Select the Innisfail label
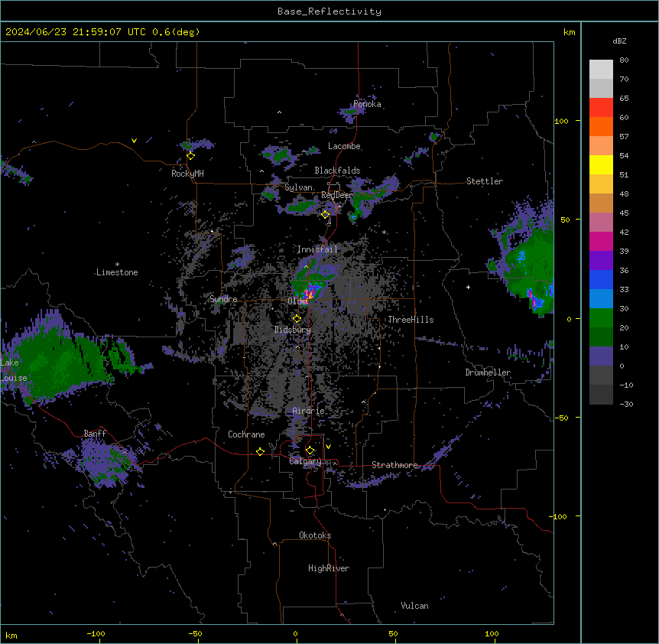This screenshot has width=659, height=644. click(x=317, y=249)
